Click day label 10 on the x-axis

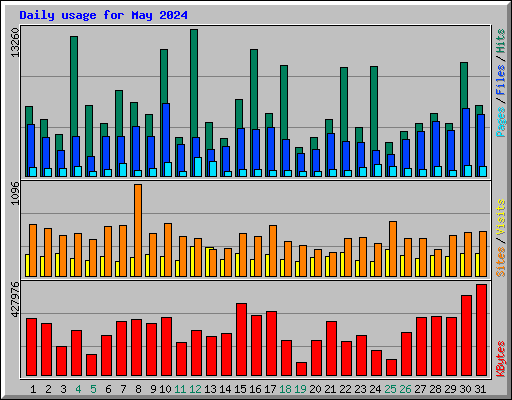coord(165,389)
